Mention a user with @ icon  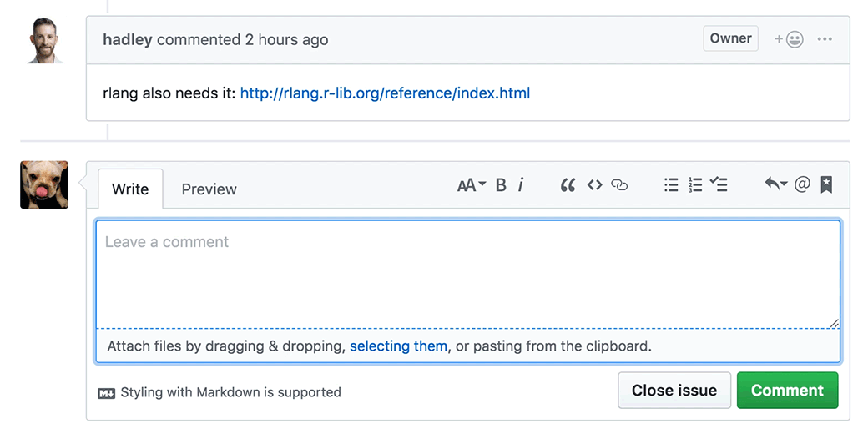[x=802, y=185]
